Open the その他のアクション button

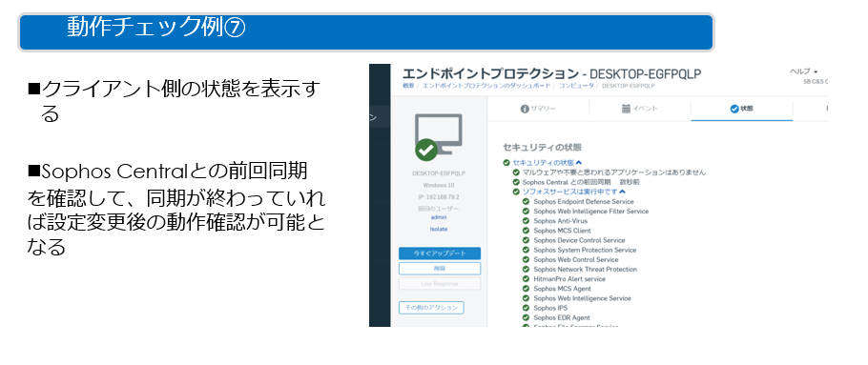(431, 308)
